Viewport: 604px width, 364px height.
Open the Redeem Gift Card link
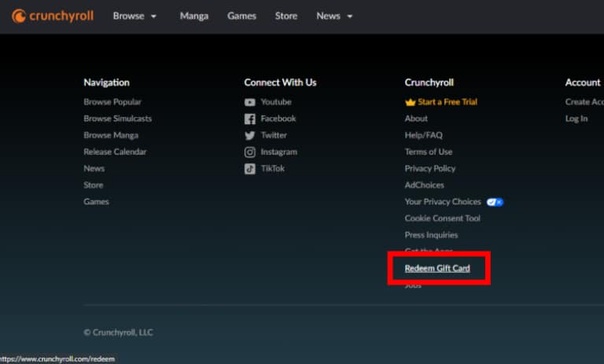tap(437, 268)
